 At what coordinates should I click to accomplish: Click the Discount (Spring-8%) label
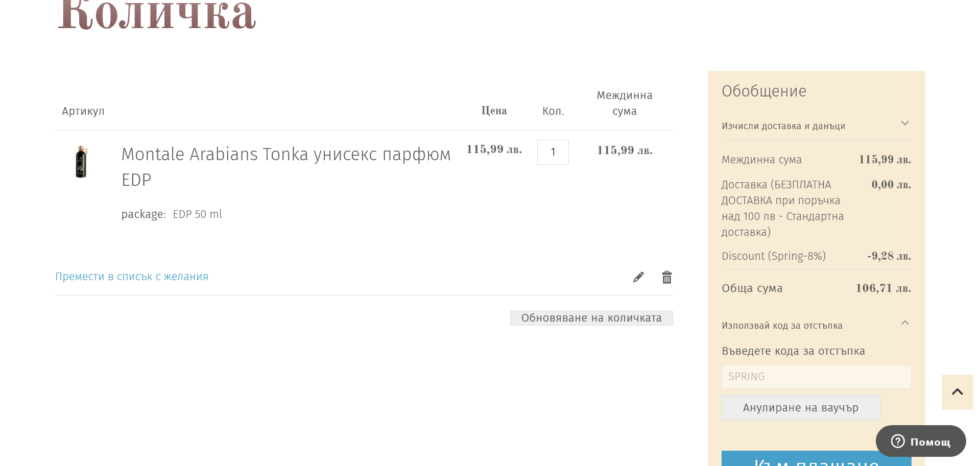pyautogui.click(x=774, y=256)
